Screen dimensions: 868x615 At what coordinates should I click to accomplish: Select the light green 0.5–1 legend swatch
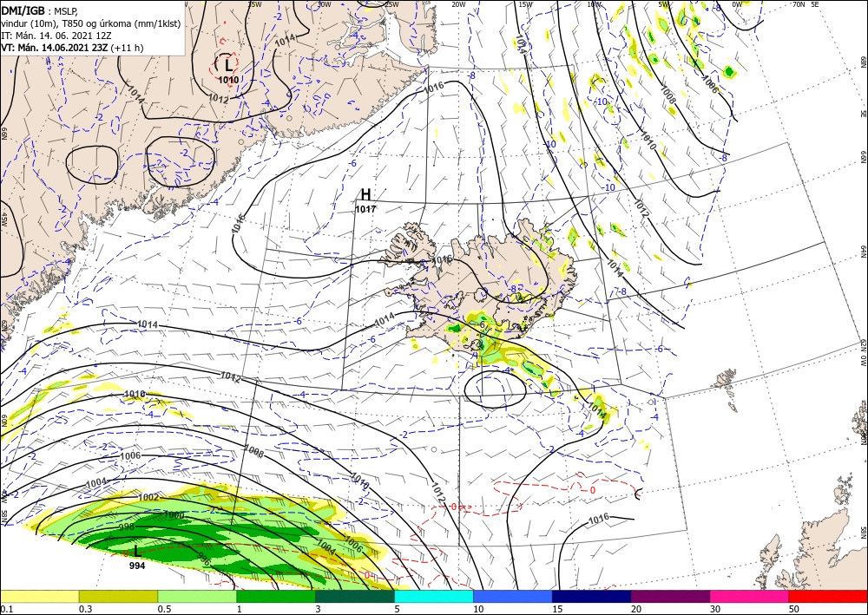click(x=197, y=596)
